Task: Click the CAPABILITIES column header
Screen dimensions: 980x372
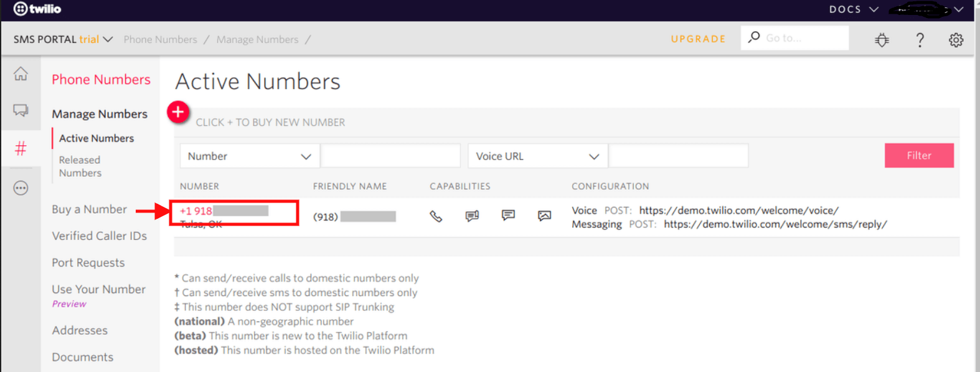Action: tap(459, 186)
